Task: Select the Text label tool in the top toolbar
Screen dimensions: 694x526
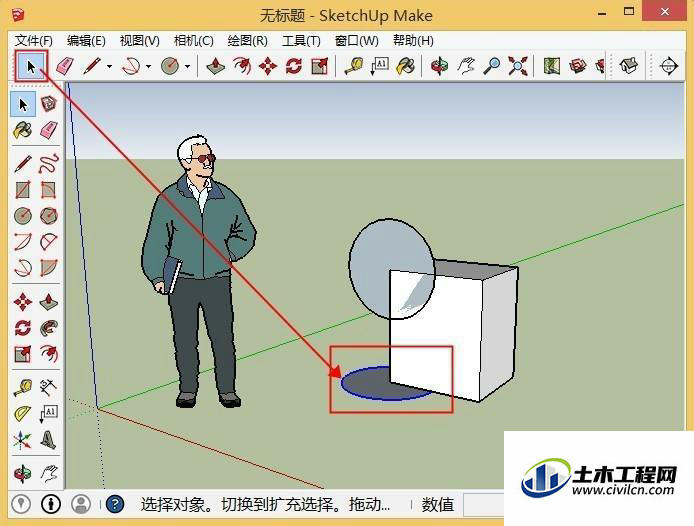Action: (379, 66)
